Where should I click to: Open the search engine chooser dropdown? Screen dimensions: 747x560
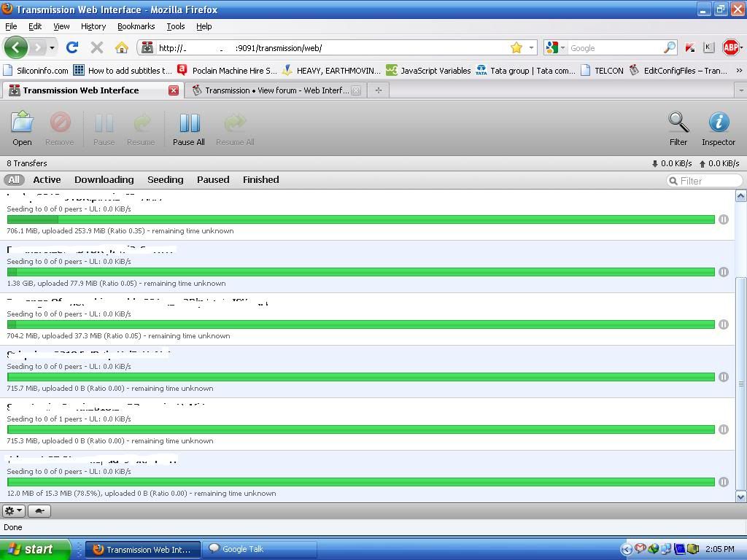coord(562,47)
